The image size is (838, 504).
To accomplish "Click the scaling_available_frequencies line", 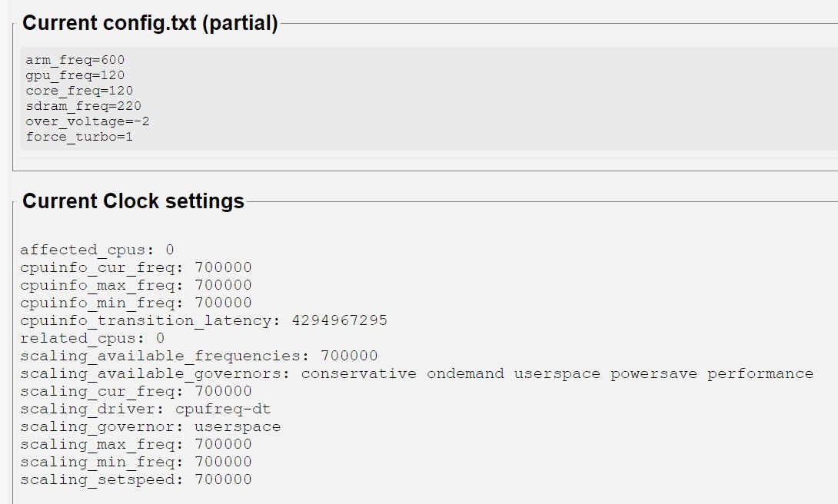I will [199, 356].
